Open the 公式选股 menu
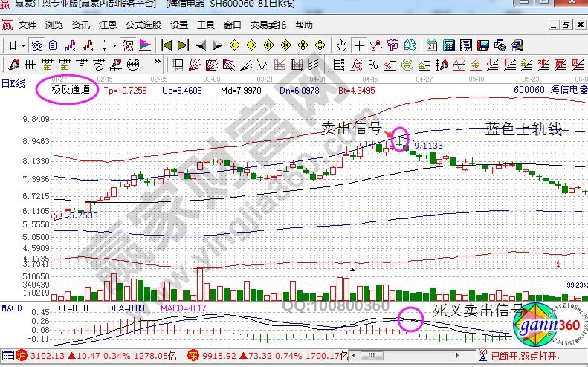This screenshot has height=367, width=588. pyautogui.click(x=143, y=25)
